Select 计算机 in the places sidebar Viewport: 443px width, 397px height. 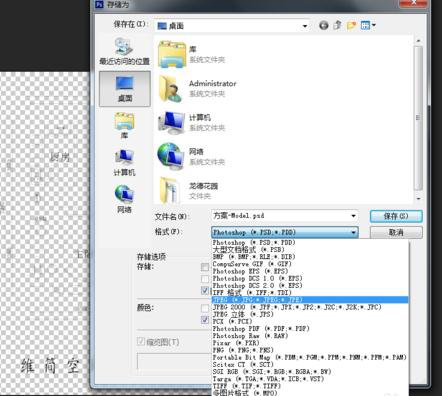[124, 163]
